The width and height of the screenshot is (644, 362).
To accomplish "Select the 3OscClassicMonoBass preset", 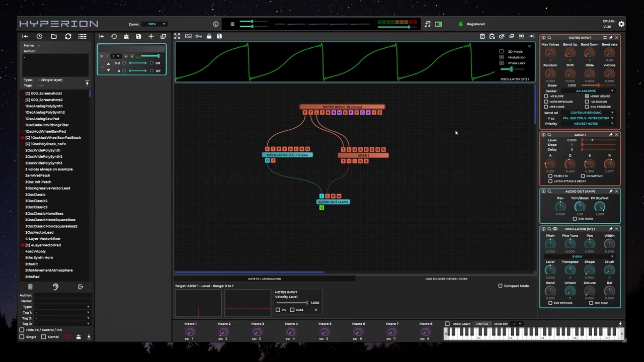I will [x=44, y=214].
